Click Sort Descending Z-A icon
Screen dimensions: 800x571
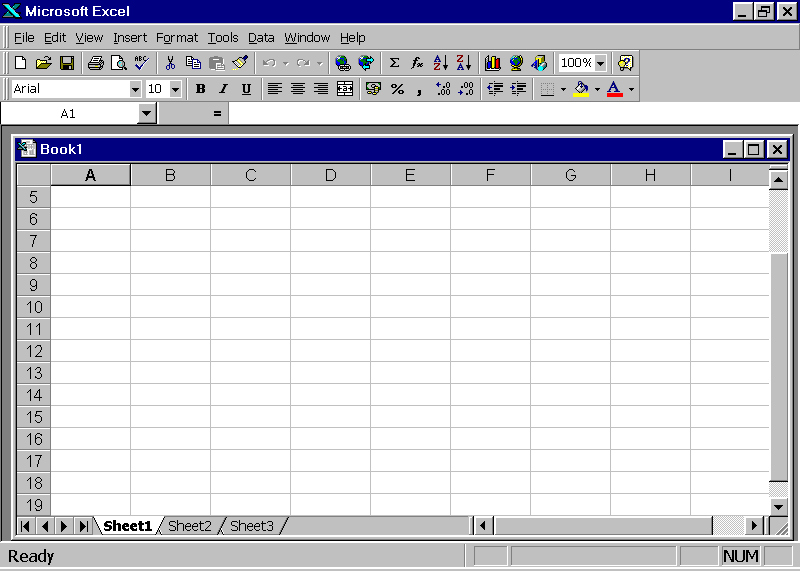pyautogui.click(x=463, y=63)
